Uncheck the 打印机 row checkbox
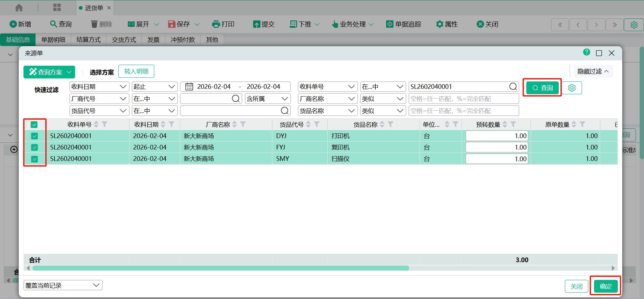This screenshot has width=644, height=299. coord(34,136)
